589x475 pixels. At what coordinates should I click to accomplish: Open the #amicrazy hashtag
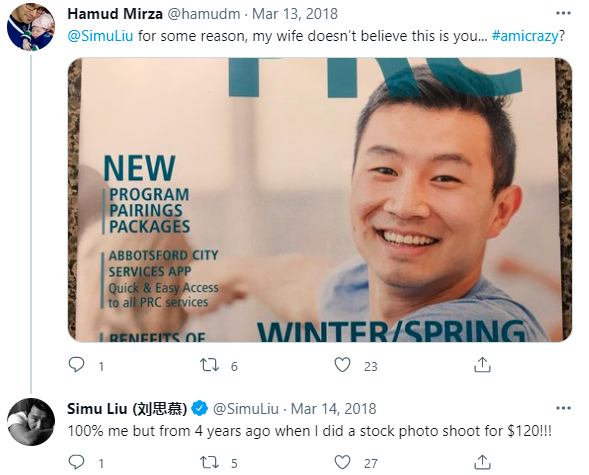(525, 36)
